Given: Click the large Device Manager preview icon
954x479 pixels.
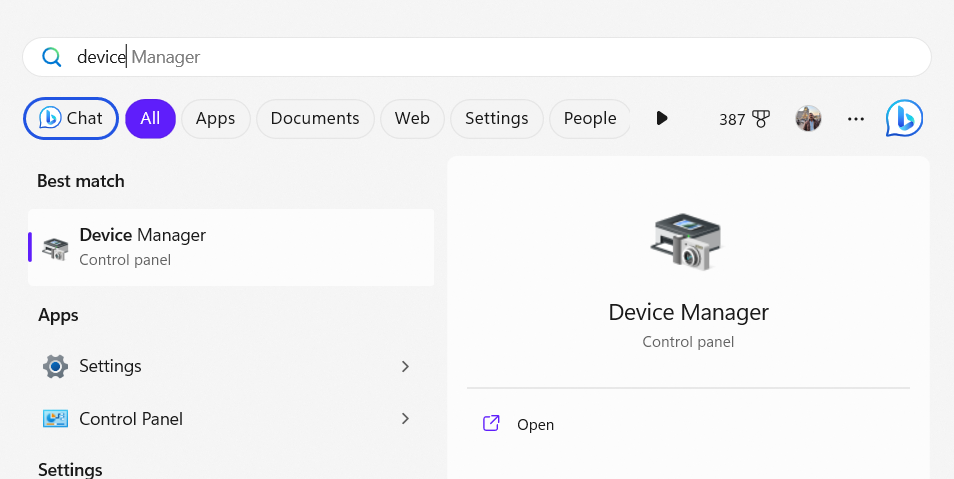Looking at the screenshot, I should coord(686,242).
